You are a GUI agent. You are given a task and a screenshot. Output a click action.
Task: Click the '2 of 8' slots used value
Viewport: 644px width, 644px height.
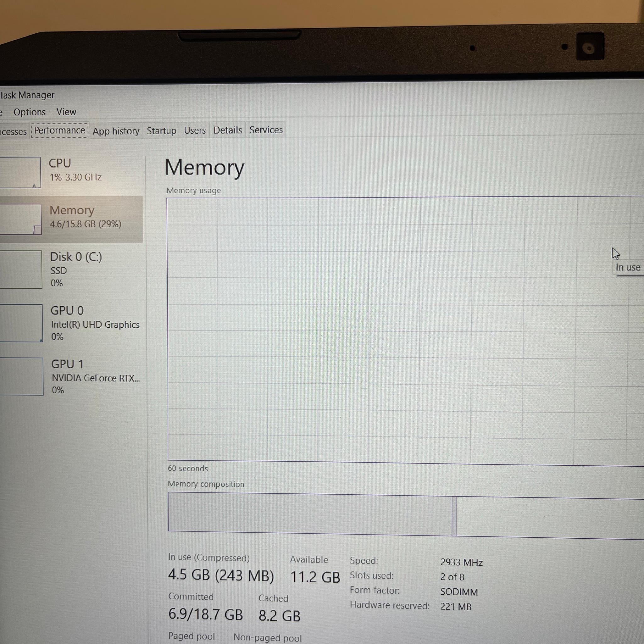(452, 577)
